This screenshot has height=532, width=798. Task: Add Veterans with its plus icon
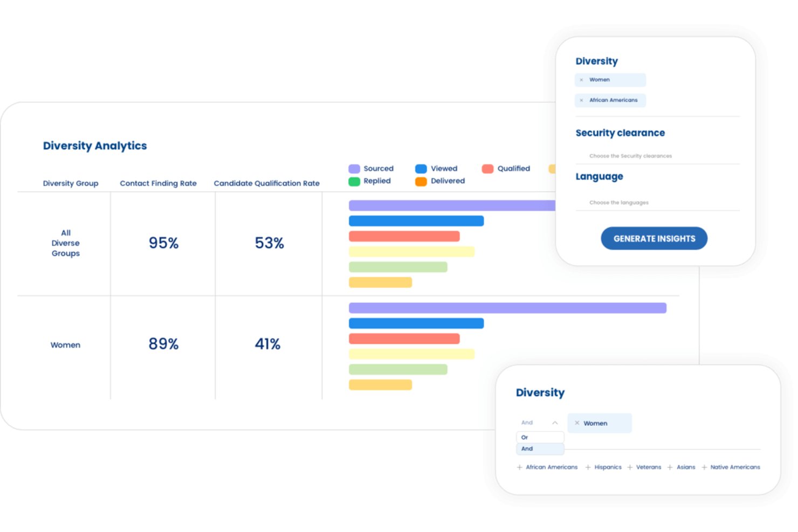tap(630, 467)
